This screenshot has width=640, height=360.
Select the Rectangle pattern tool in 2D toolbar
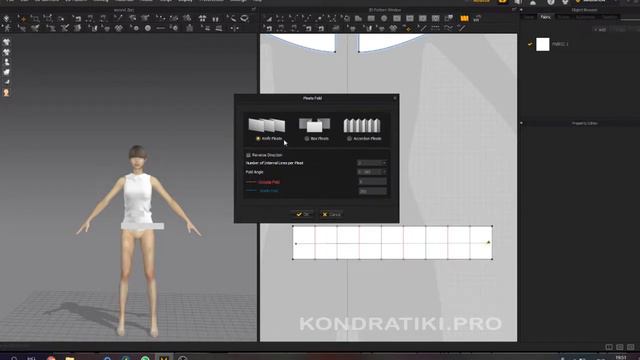point(371,18)
